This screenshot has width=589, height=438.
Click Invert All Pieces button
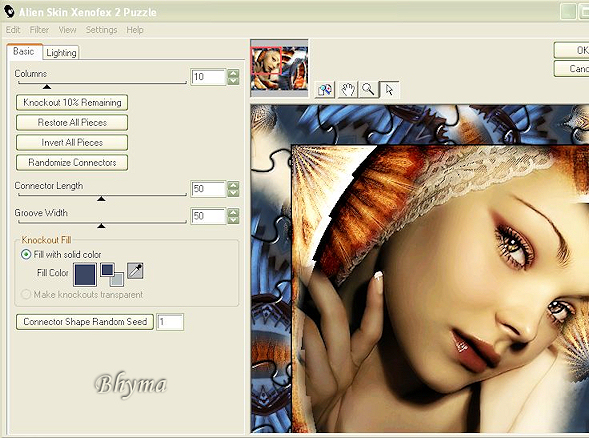click(72, 142)
